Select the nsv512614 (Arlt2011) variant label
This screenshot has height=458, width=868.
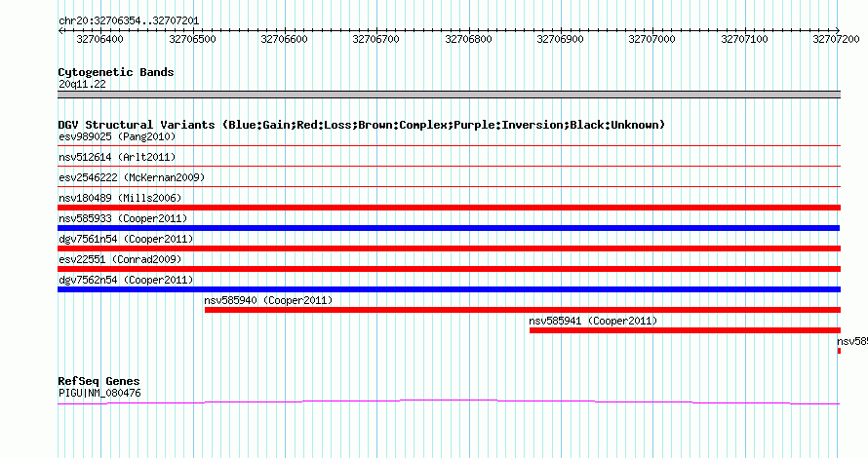coord(117,157)
